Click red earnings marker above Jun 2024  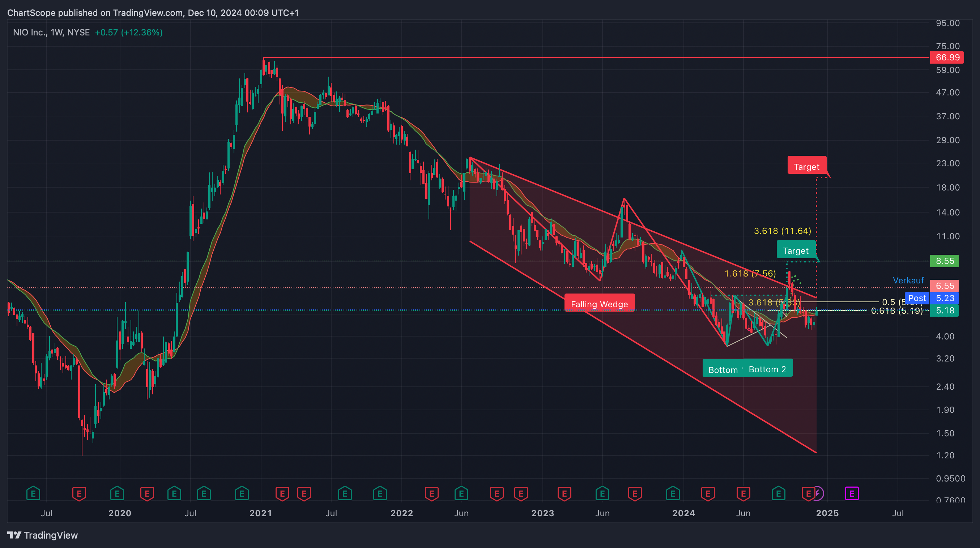[x=743, y=494]
